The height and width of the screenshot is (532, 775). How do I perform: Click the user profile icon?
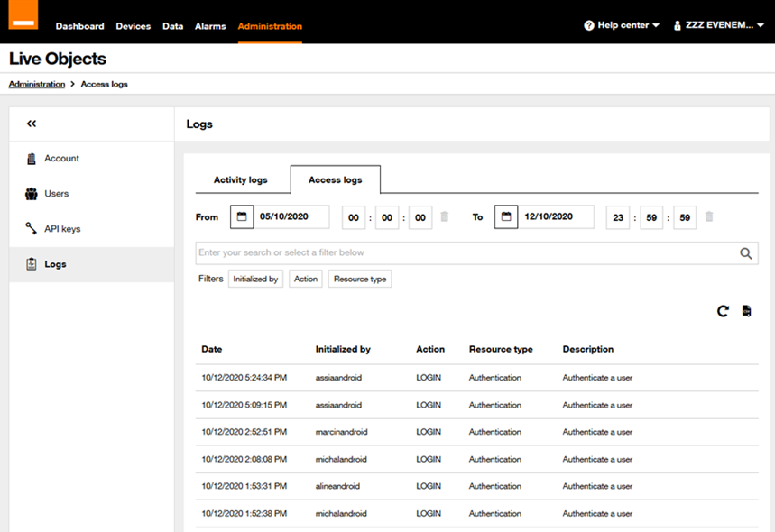678,25
